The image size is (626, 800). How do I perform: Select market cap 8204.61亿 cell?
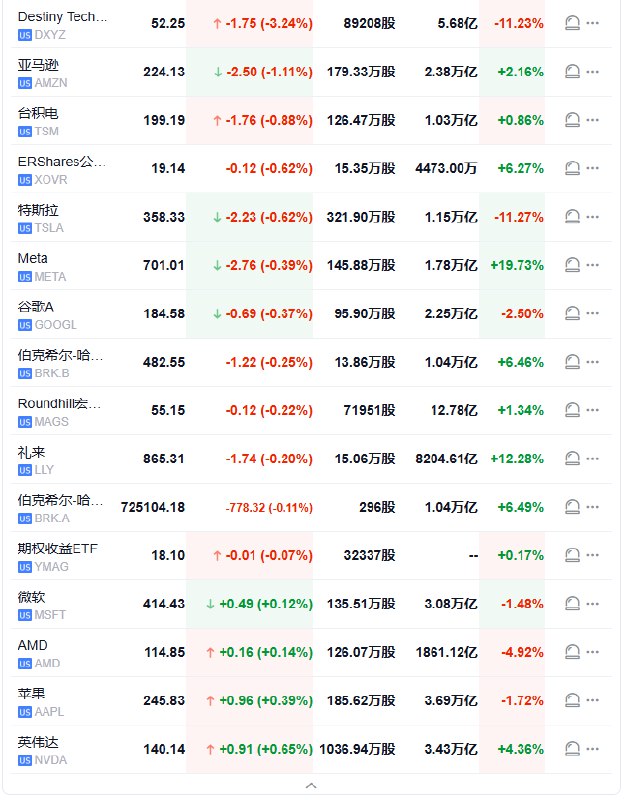[446, 459]
